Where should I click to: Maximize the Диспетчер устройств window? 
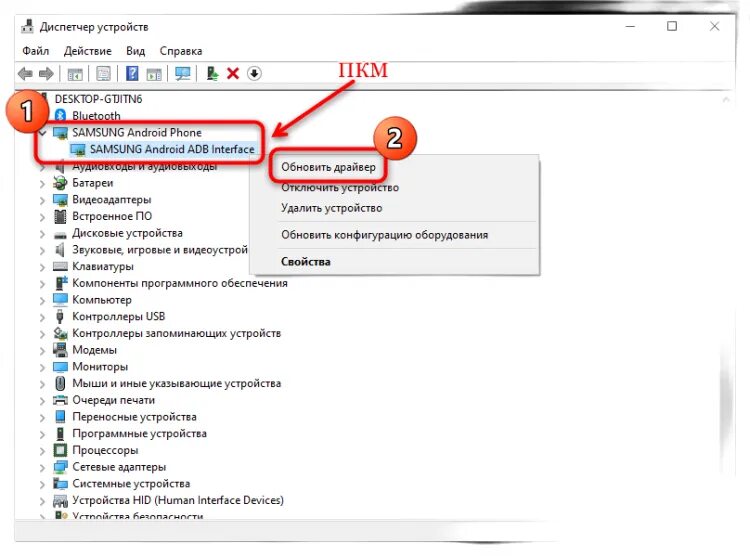click(672, 26)
